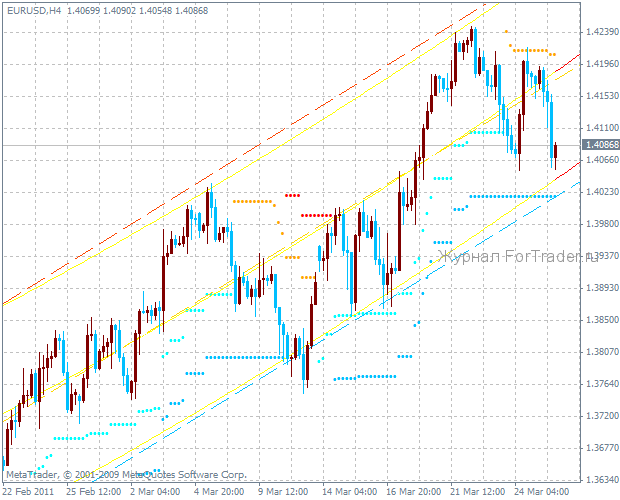Click the EURUSD,H4 chart title text
The image size is (620, 500).
(x=34, y=11)
